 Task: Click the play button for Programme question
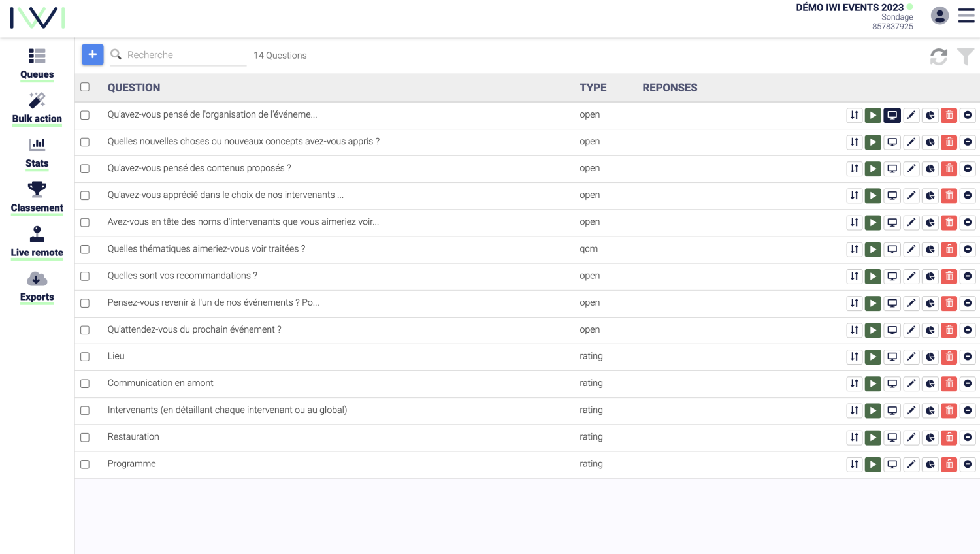(873, 464)
